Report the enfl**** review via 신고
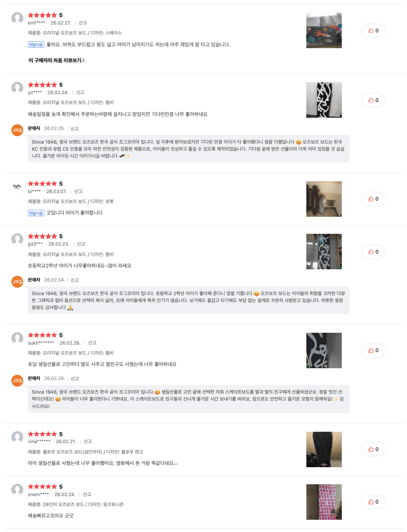This screenshot has height=532, width=407. pos(83,23)
